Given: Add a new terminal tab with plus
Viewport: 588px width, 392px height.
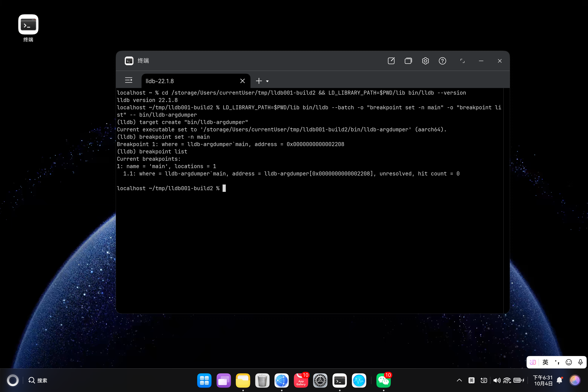Looking at the screenshot, I should click(x=259, y=81).
